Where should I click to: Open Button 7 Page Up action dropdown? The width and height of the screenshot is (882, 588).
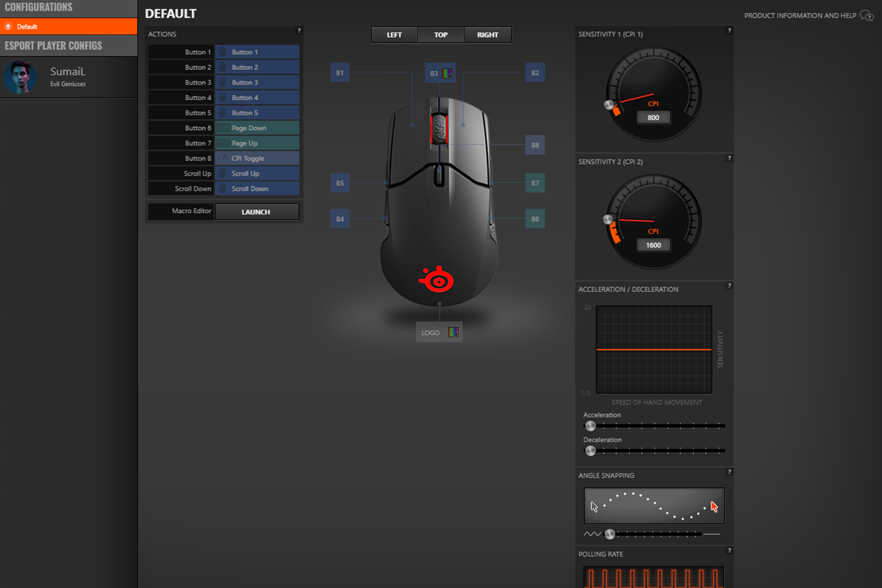257,143
